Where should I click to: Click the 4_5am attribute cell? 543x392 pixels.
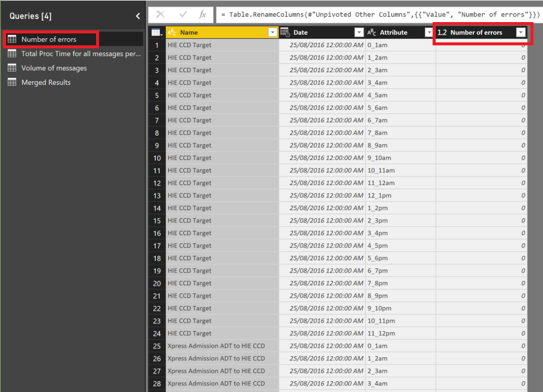400,95
